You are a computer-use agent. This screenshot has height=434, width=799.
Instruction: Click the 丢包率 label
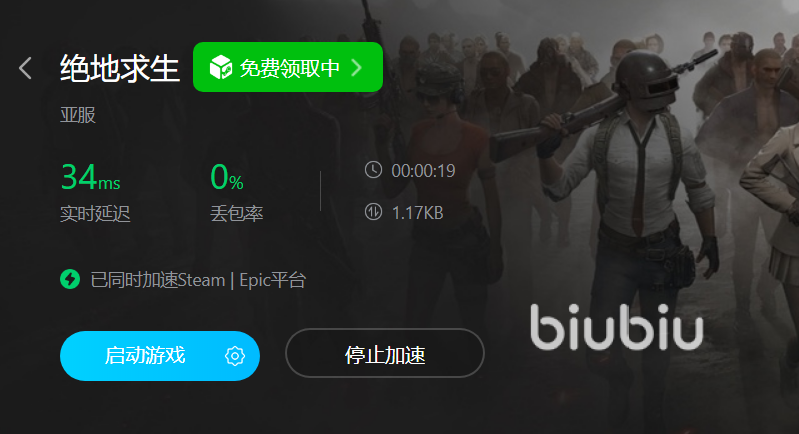[x=237, y=213]
